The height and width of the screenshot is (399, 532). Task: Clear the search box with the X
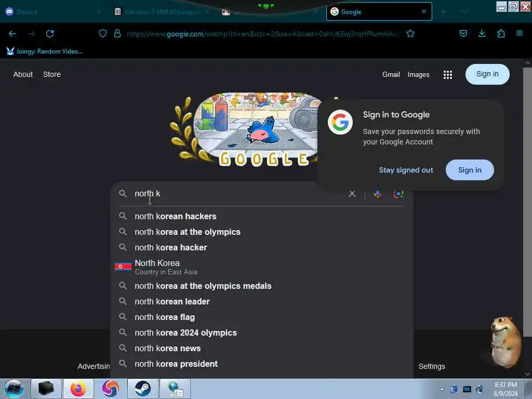point(352,194)
